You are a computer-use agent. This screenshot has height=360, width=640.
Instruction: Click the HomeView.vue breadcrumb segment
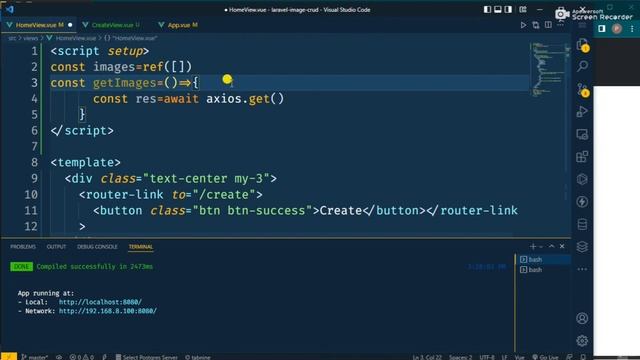76,38
